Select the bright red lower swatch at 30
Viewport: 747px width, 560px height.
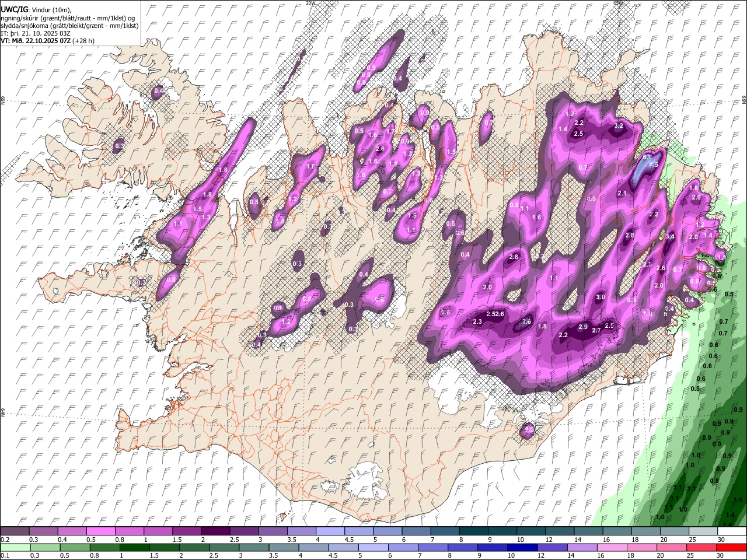pyautogui.click(x=731, y=547)
